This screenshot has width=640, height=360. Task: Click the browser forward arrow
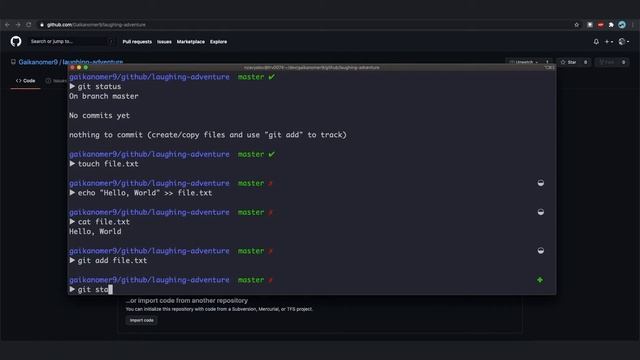click(x=18, y=25)
